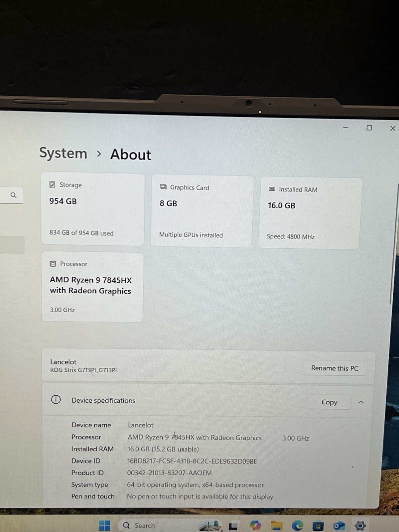
Task: Open Outlook from the taskbar
Action: point(339,526)
